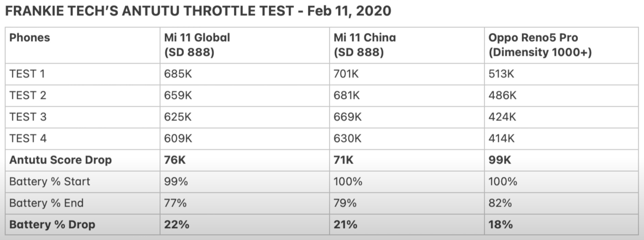Select the TEST 1 row label
Image resolution: width=644 pixels, height=240 pixels.
click(27, 74)
